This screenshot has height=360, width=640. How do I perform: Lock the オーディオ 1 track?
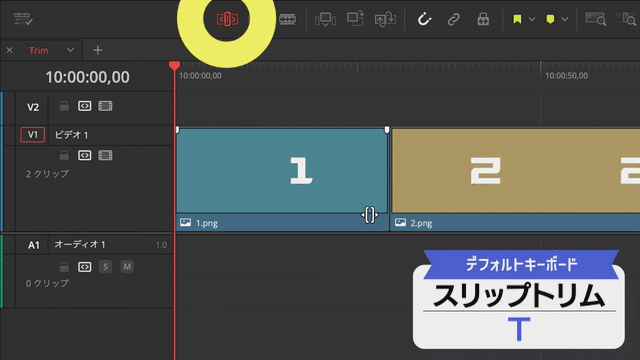coord(64,267)
